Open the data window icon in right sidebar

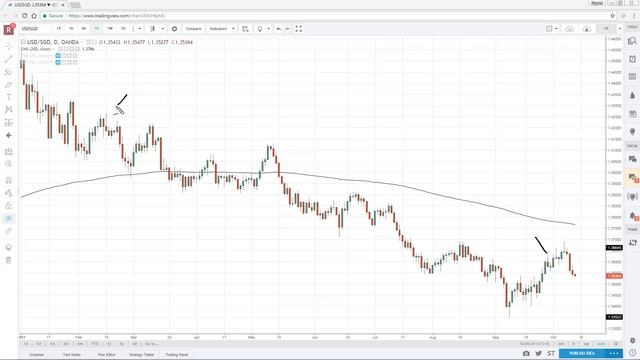632,77
